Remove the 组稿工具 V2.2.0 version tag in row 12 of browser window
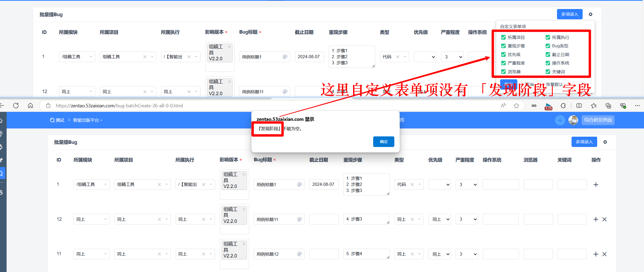Image resolution: width=644 pixels, height=272 pixels. (x=244, y=209)
